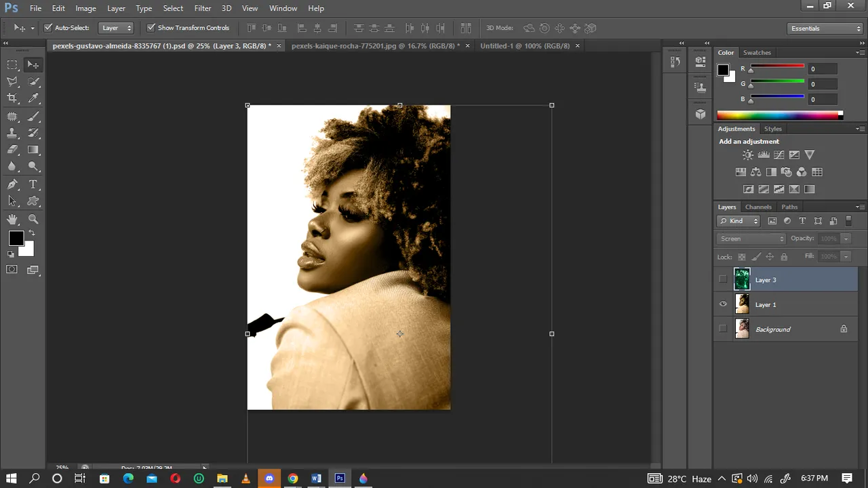Image resolution: width=868 pixels, height=488 pixels.
Task: Click the foreground color swatch in toolbox
Action: 16,238
